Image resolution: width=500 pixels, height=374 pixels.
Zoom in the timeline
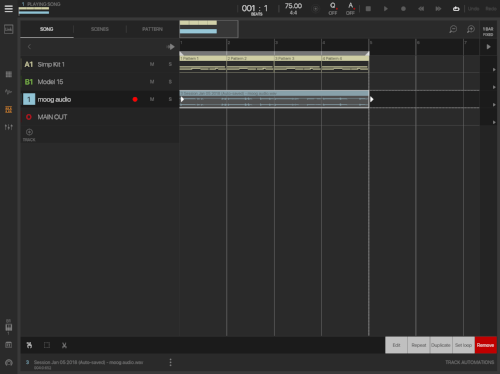coord(471,29)
